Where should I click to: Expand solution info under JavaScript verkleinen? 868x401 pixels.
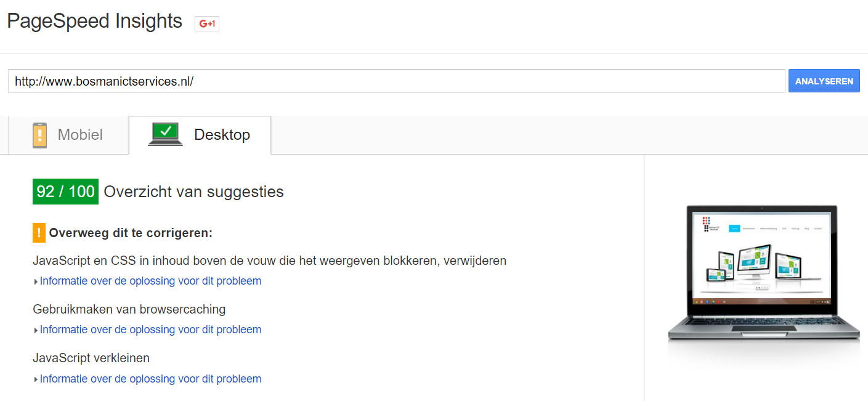click(x=150, y=379)
